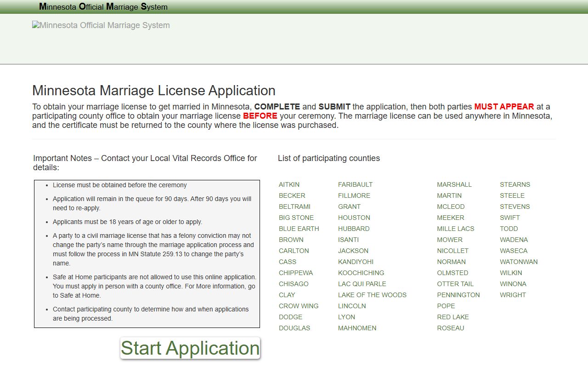
Task: Choose HOUSTON county
Action: (x=354, y=218)
